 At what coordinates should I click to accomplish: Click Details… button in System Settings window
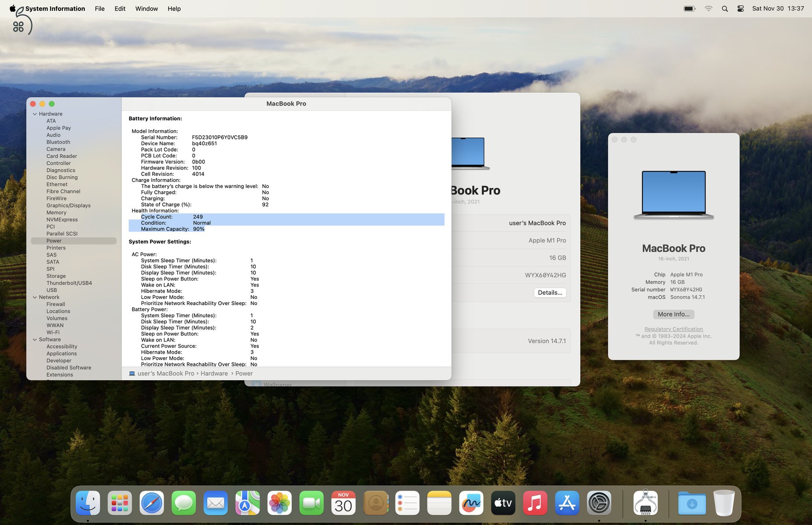(550, 293)
